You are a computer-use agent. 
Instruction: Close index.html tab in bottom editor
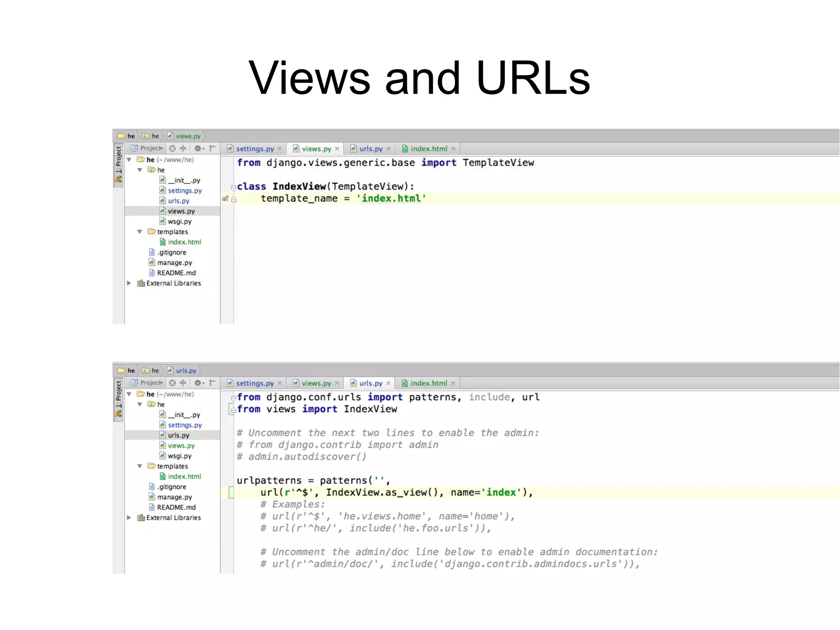[453, 383]
